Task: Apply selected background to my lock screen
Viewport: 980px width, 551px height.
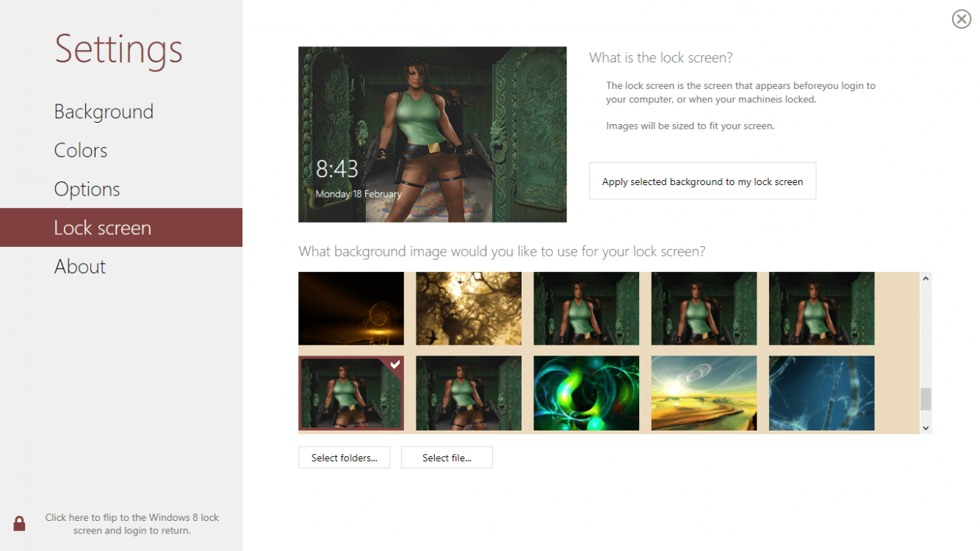Action: click(702, 181)
